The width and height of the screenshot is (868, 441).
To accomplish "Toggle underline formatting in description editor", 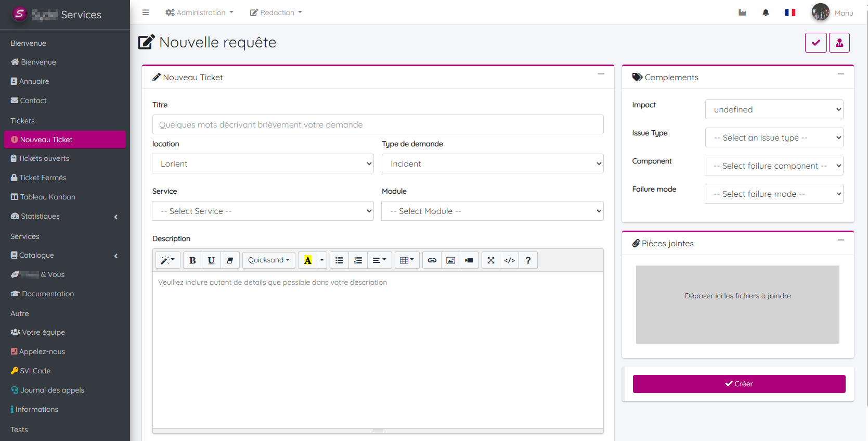I will [x=211, y=260].
